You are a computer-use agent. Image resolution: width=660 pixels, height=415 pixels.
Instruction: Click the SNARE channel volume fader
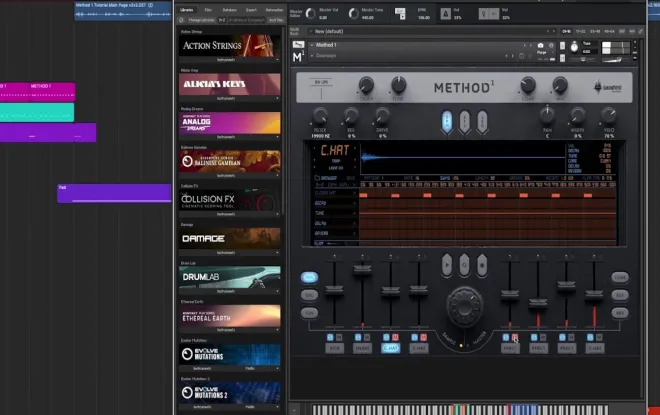point(362,269)
